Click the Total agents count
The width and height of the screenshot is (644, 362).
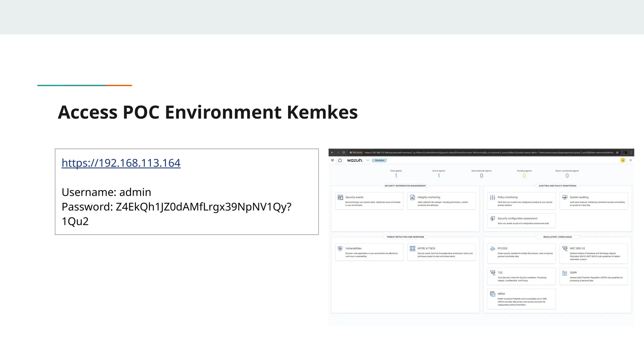click(396, 176)
